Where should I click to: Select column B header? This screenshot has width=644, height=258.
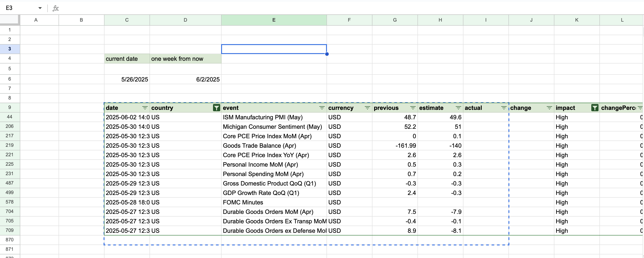coord(82,20)
